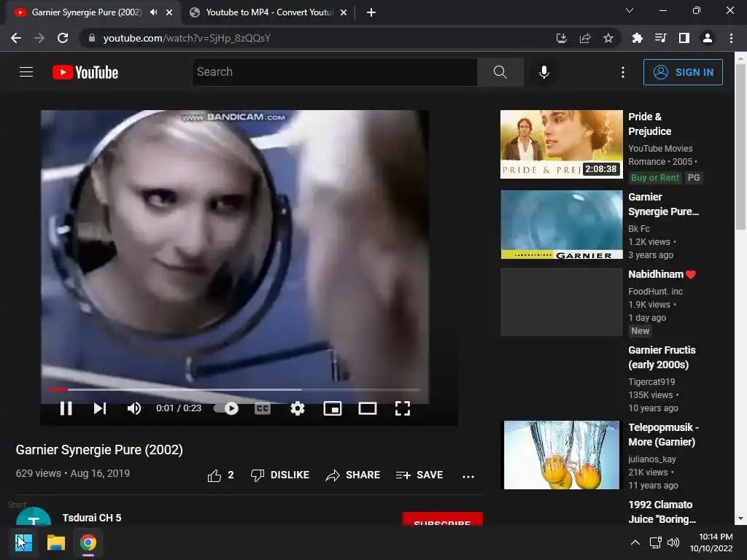Image resolution: width=747 pixels, height=560 pixels.
Task: Click the search magnifier button
Action: [x=500, y=72]
